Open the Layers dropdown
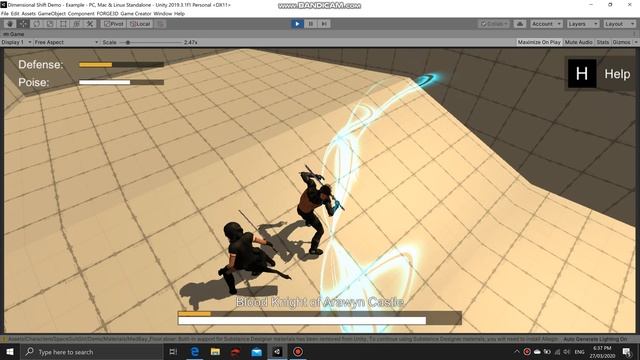The width and height of the screenshot is (640, 360). (x=583, y=24)
